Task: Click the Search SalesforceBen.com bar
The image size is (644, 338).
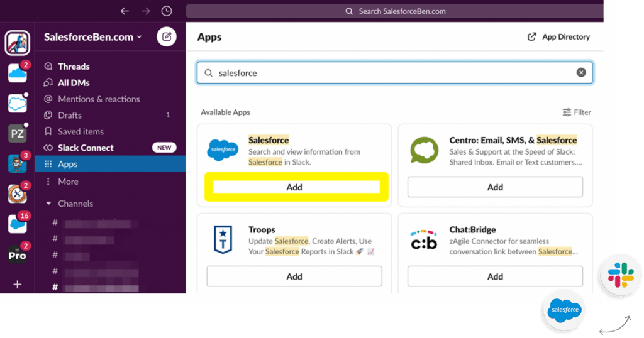Action: [x=395, y=11]
